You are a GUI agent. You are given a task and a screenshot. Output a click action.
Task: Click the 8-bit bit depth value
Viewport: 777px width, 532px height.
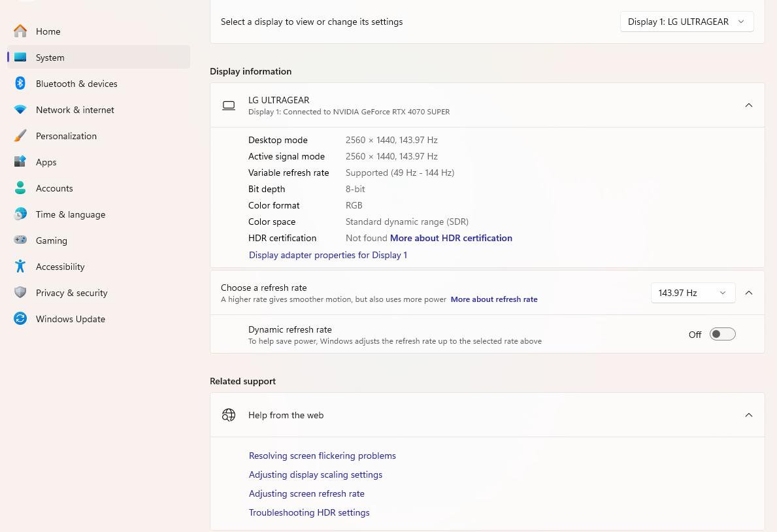coord(355,189)
